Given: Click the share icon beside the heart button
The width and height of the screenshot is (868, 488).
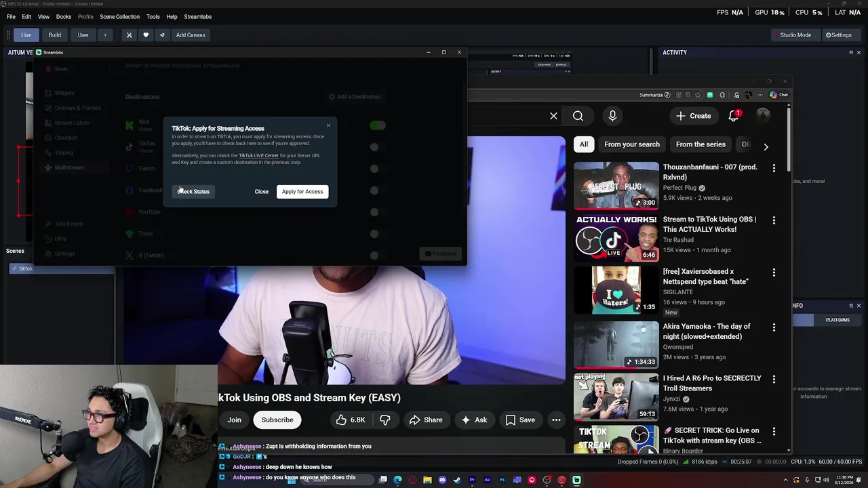Looking at the screenshot, I should pyautogui.click(x=162, y=35).
